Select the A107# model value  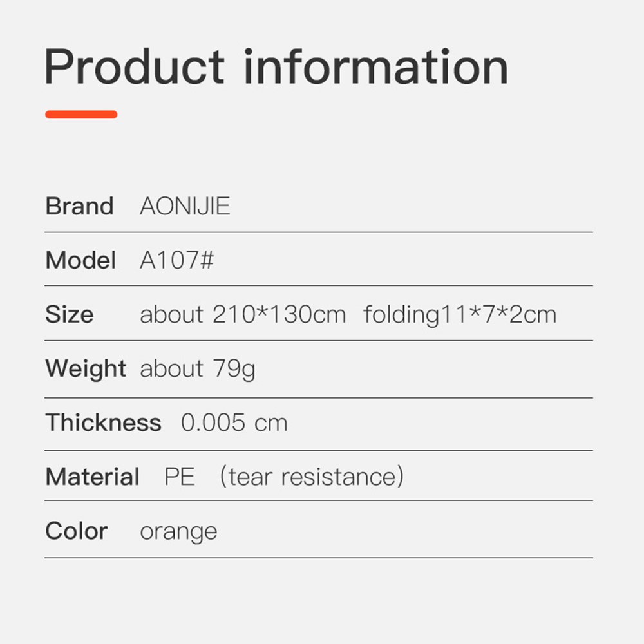click(x=177, y=261)
